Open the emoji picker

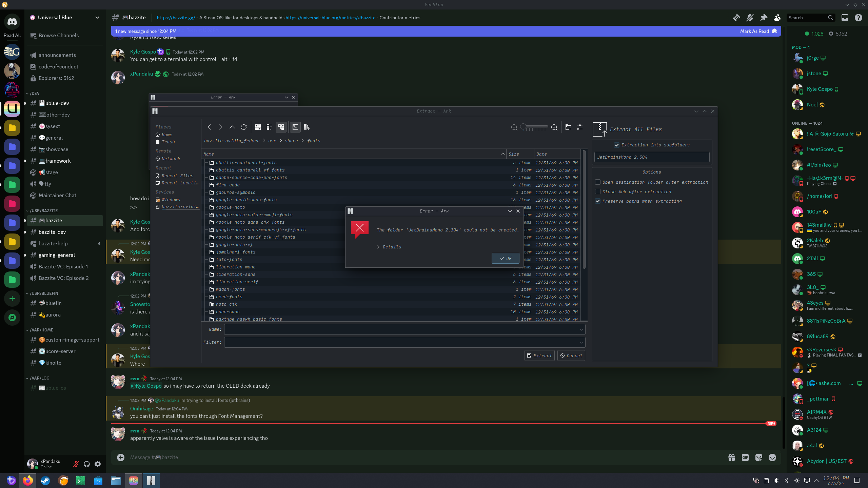pos(772,457)
